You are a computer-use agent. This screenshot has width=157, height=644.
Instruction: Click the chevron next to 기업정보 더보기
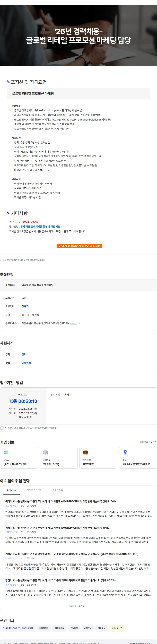(156, 442)
